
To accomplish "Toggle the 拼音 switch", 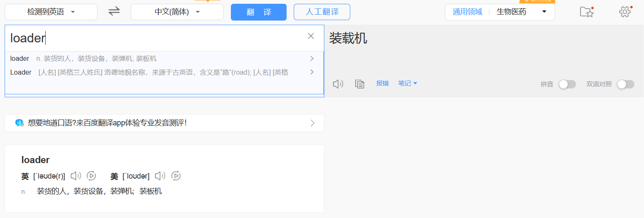I will pos(567,84).
